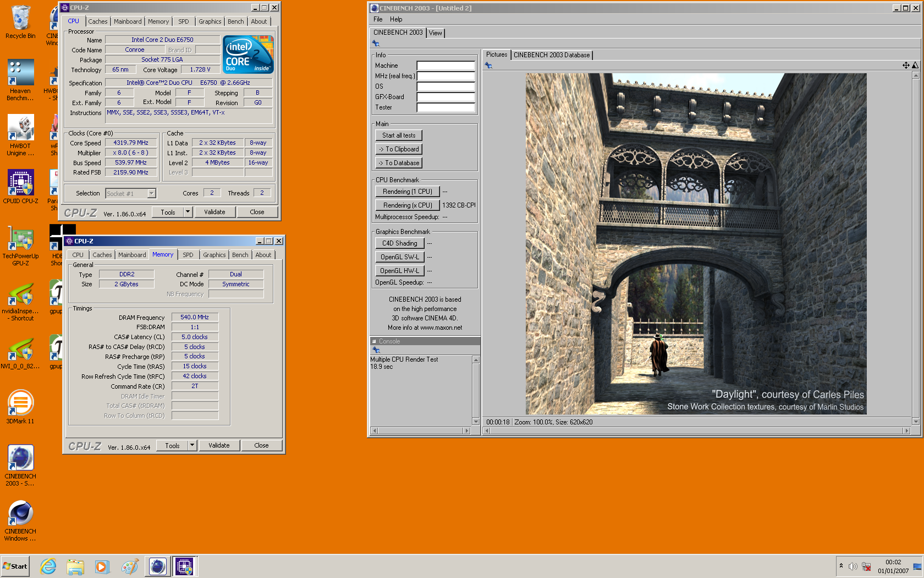This screenshot has height=578, width=924.
Task: Click Close in lower CPU-Z window
Action: pyautogui.click(x=262, y=445)
